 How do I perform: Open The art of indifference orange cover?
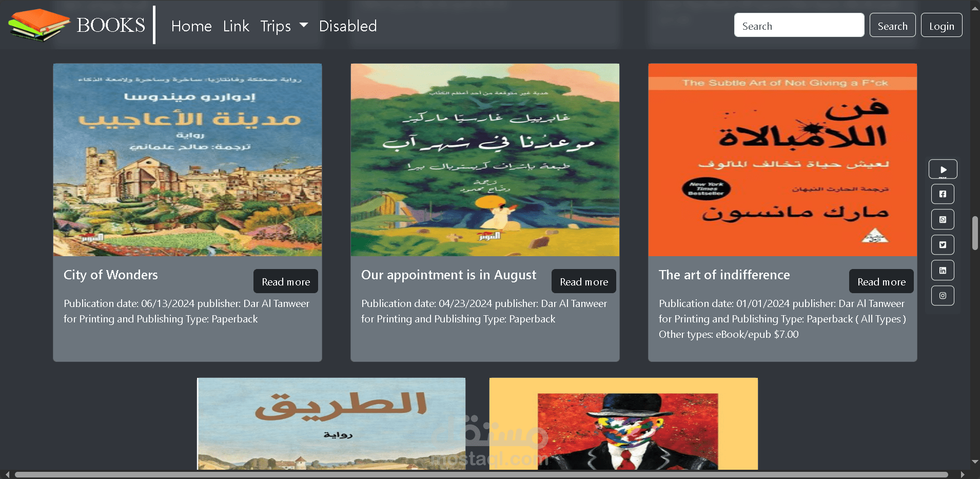tap(782, 160)
